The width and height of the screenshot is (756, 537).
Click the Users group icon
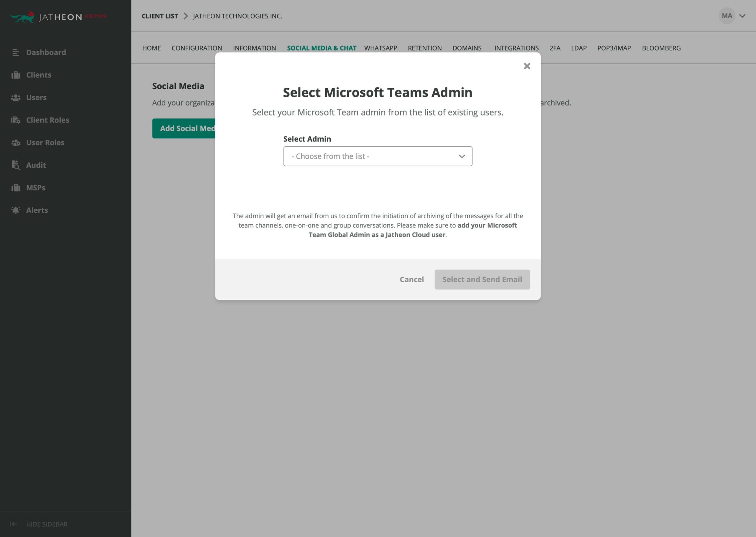pos(16,98)
